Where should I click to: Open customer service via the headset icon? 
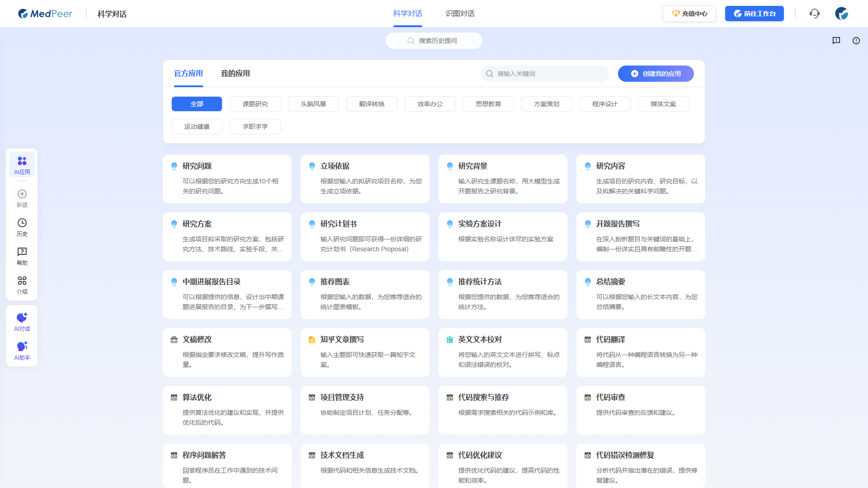815,14
